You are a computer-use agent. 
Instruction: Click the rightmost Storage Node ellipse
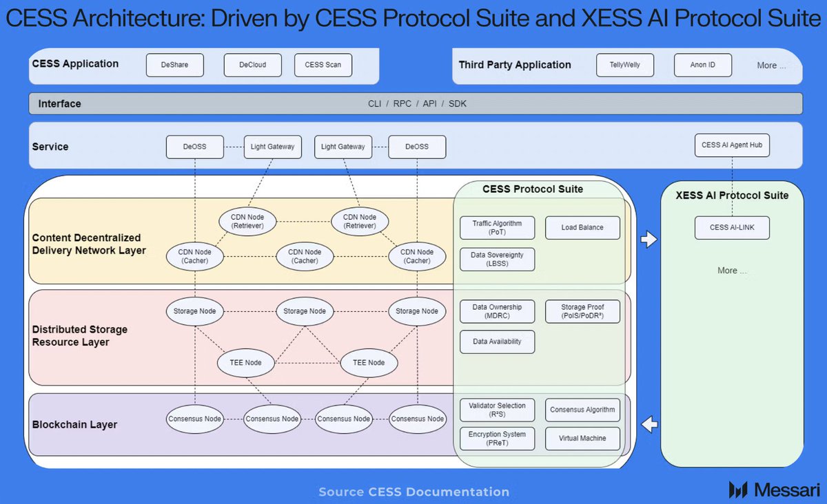point(417,311)
